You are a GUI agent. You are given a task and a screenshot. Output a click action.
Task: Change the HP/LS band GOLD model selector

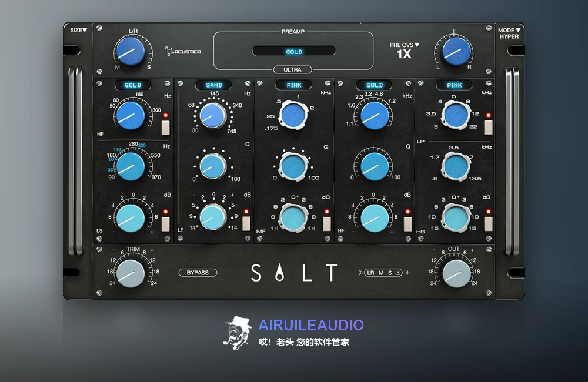133,85
